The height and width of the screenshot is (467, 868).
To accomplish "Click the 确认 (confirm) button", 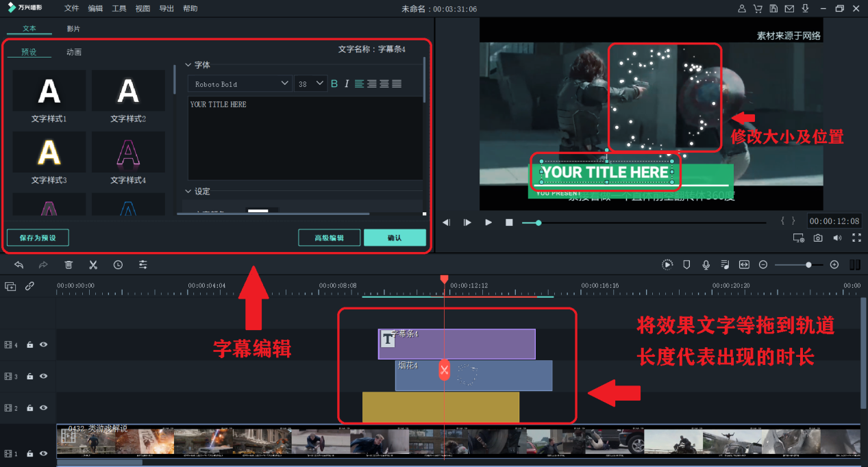I will point(395,238).
